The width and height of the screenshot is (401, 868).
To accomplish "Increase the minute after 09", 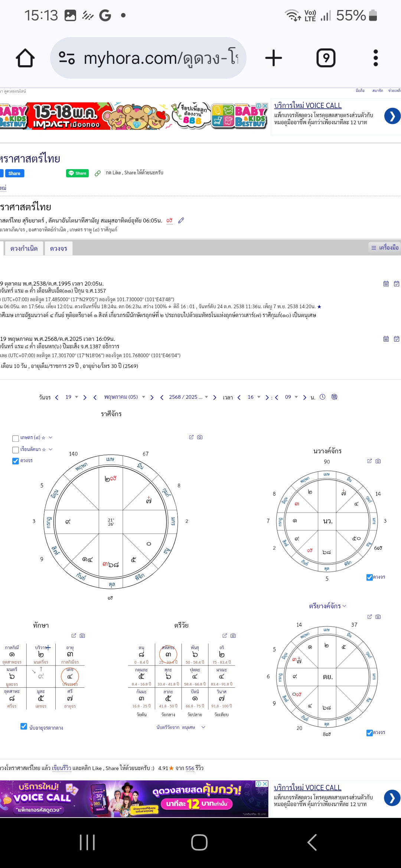I will pyautogui.click(x=305, y=397).
